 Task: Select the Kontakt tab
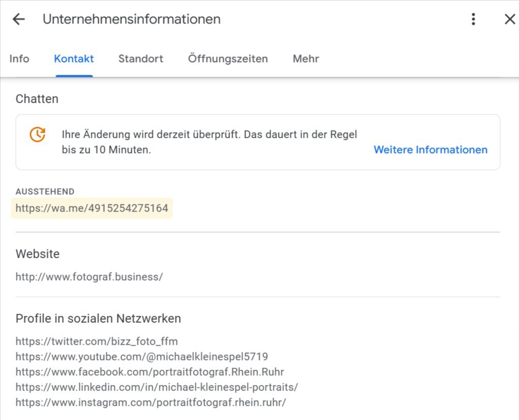pyautogui.click(x=74, y=58)
